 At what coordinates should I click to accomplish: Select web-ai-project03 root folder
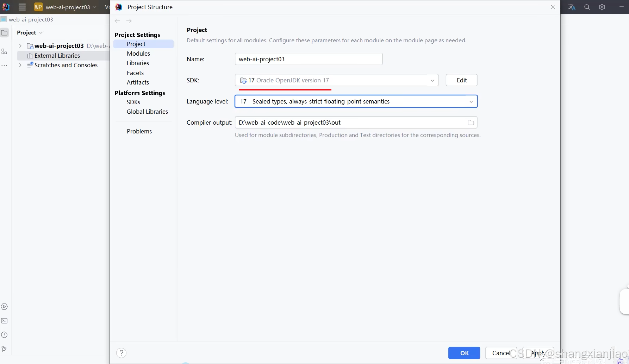59,46
